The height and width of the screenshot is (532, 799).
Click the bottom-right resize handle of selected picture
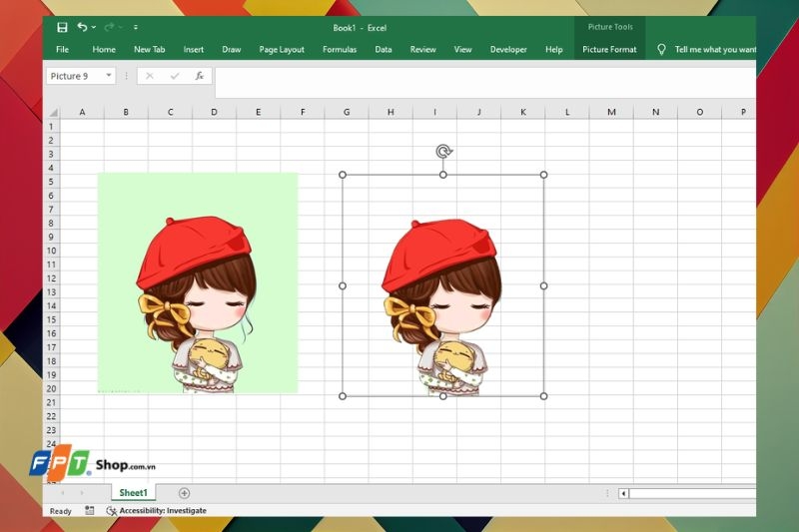[543, 396]
